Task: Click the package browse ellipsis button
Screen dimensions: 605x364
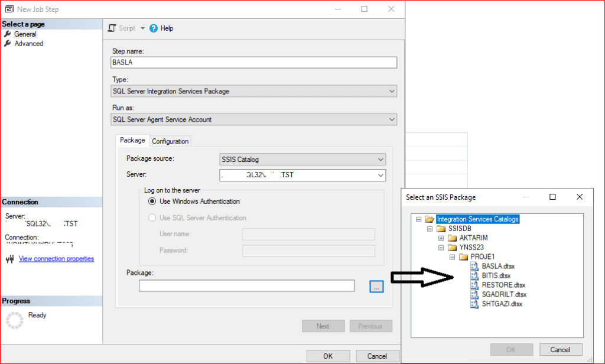Action: 376,286
